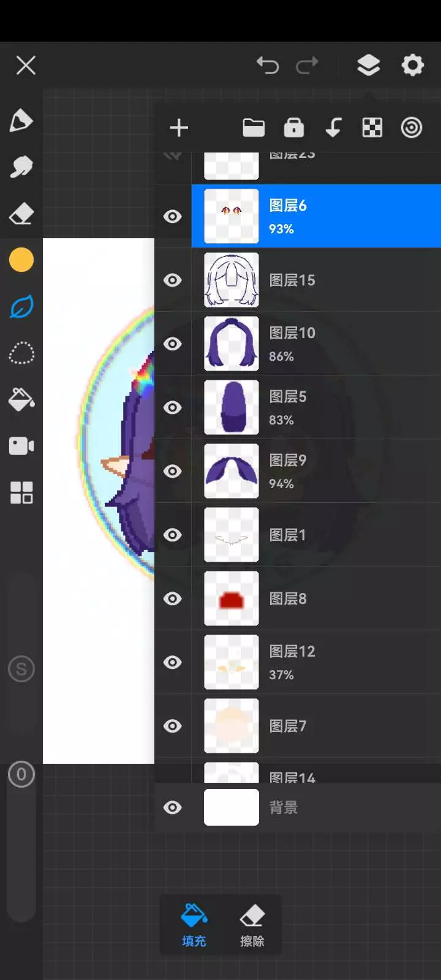Image resolution: width=441 pixels, height=980 pixels.
Task: Switch to the 填充 fill mode tab
Action: point(194,925)
